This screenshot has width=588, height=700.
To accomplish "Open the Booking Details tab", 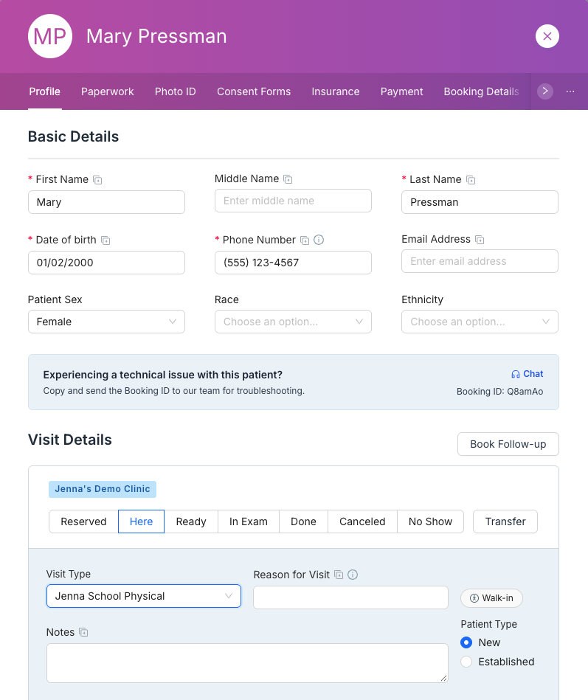I will click(481, 91).
